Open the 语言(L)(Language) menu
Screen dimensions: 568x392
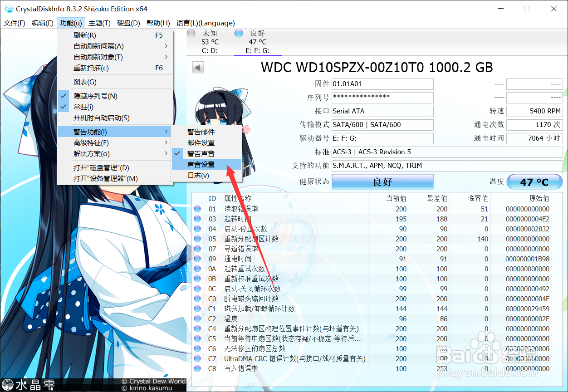coord(206,23)
